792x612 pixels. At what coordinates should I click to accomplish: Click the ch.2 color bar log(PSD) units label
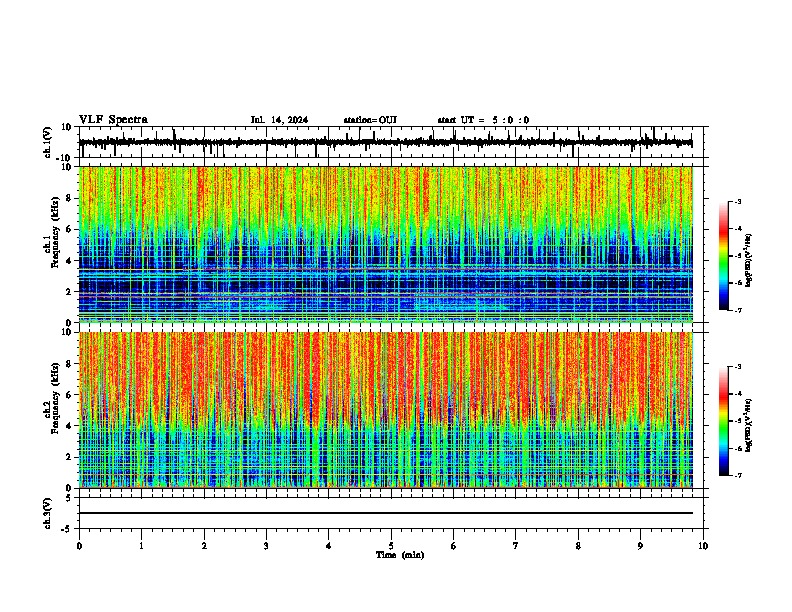tap(749, 425)
